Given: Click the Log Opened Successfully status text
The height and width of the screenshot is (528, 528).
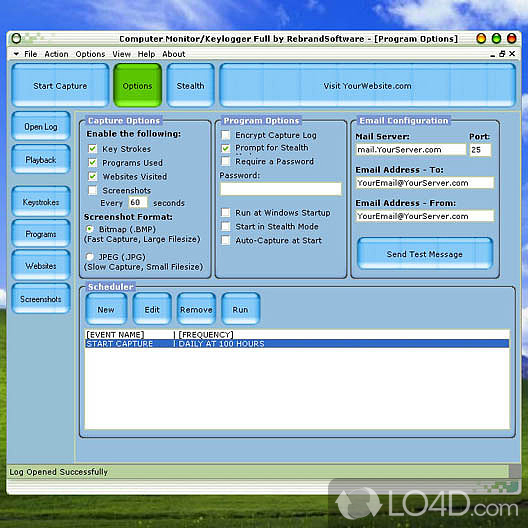Looking at the screenshot, I should click(x=58, y=472).
